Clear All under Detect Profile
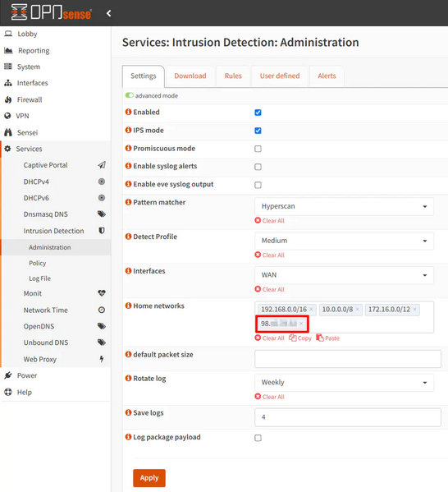 (270, 255)
